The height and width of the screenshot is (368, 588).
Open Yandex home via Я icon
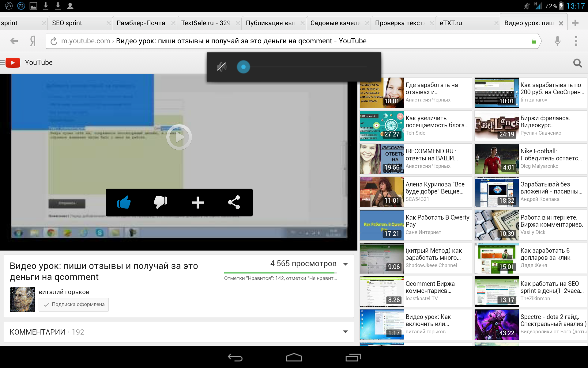tap(33, 41)
